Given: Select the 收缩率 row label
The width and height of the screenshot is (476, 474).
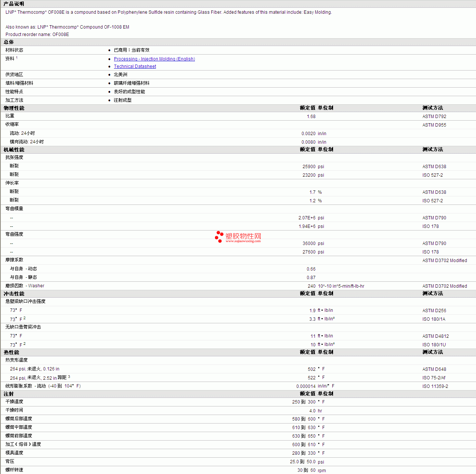Looking at the screenshot, I should 12,124.
